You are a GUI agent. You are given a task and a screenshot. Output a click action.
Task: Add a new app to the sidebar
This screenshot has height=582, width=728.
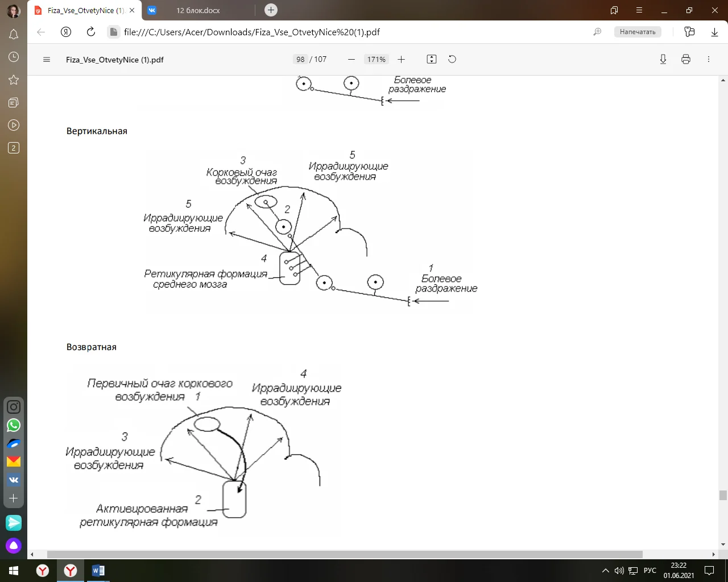14,498
